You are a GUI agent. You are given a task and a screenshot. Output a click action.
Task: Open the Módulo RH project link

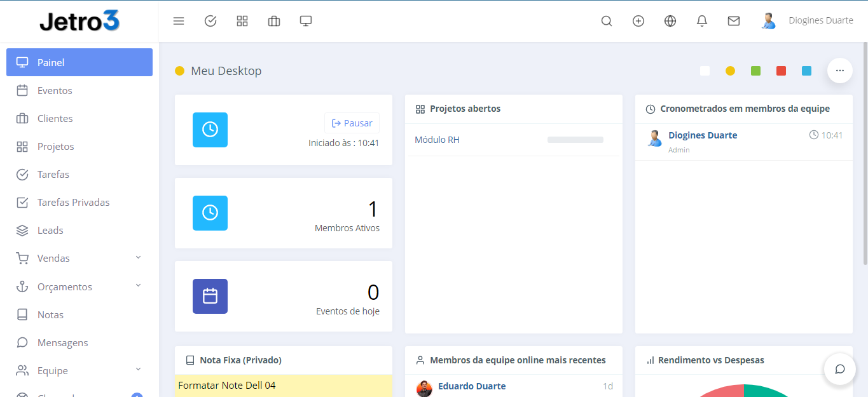437,140
